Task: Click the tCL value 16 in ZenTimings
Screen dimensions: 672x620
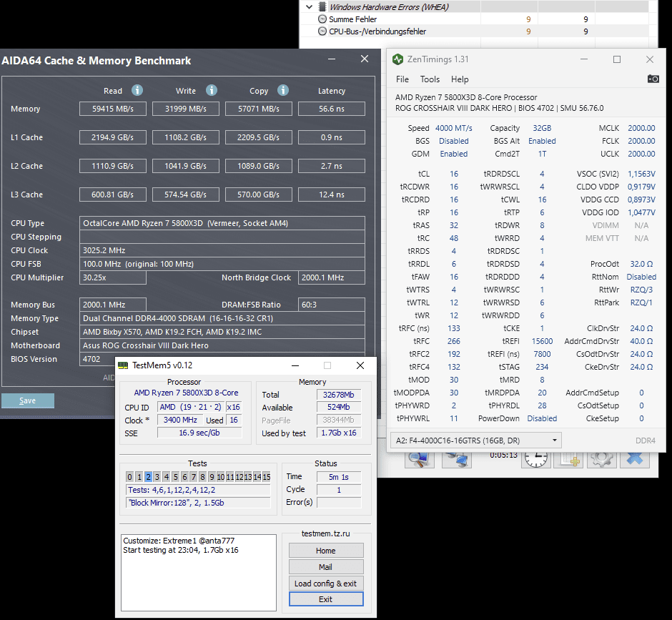Action: coord(454,174)
